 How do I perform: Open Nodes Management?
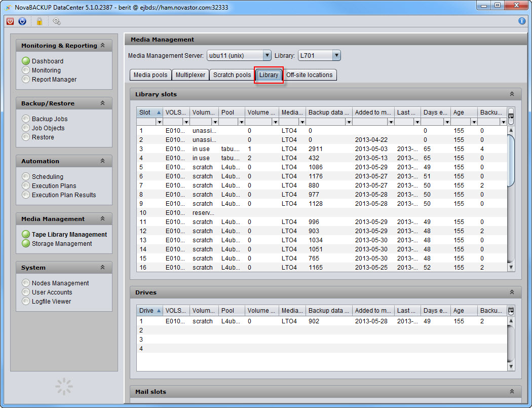tap(60, 283)
